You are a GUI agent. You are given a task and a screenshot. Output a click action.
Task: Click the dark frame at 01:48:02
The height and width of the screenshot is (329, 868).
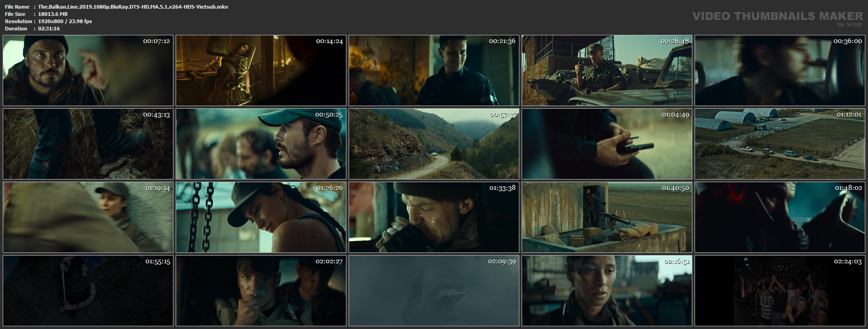tap(780, 218)
